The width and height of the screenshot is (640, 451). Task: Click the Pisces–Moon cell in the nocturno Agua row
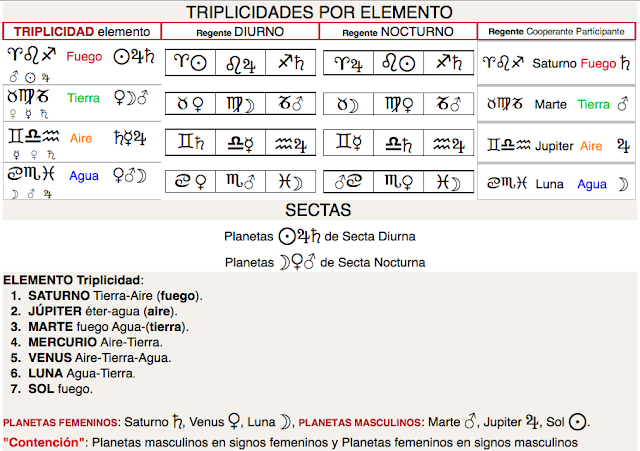point(449,181)
